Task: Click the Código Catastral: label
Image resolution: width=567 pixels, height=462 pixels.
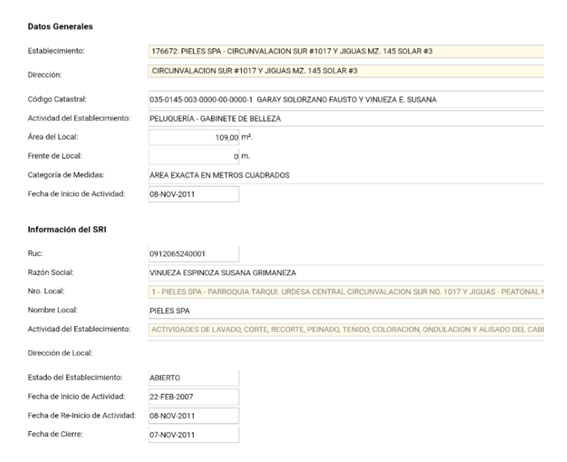Action: click(57, 99)
